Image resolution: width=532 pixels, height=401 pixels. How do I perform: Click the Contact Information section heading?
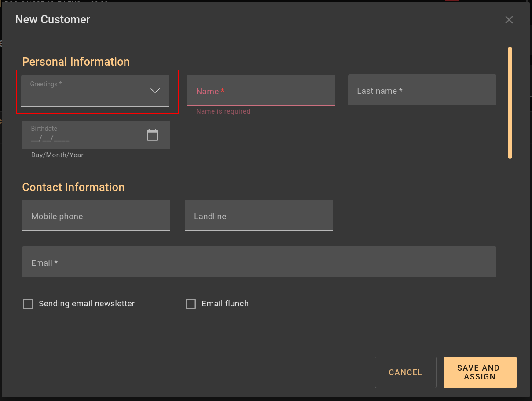[x=73, y=187]
